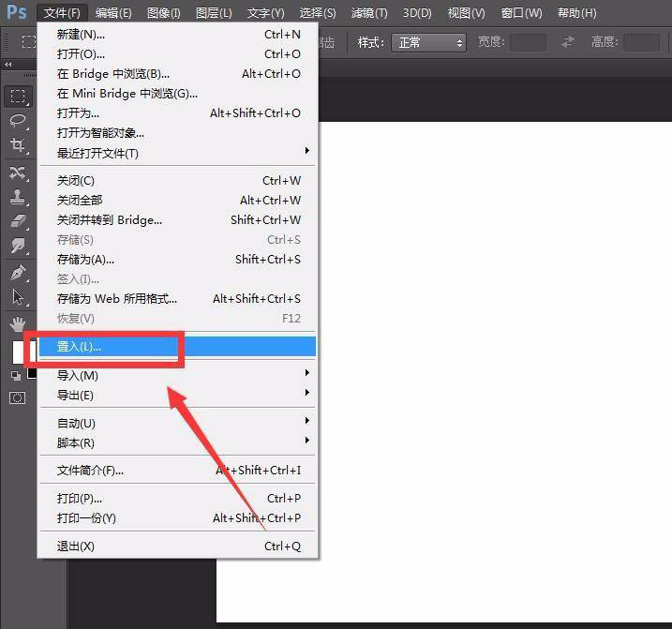Choose 打开为... menu item

point(177,113)
